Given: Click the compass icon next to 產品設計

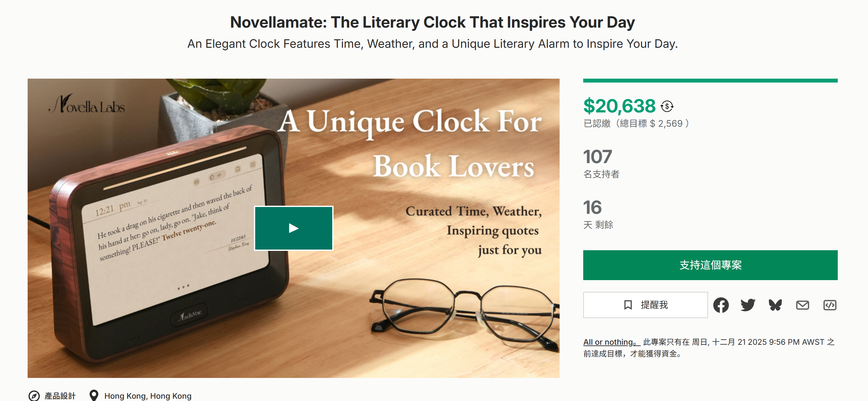Looking at the screenshot, I should [x=34, y=395].
